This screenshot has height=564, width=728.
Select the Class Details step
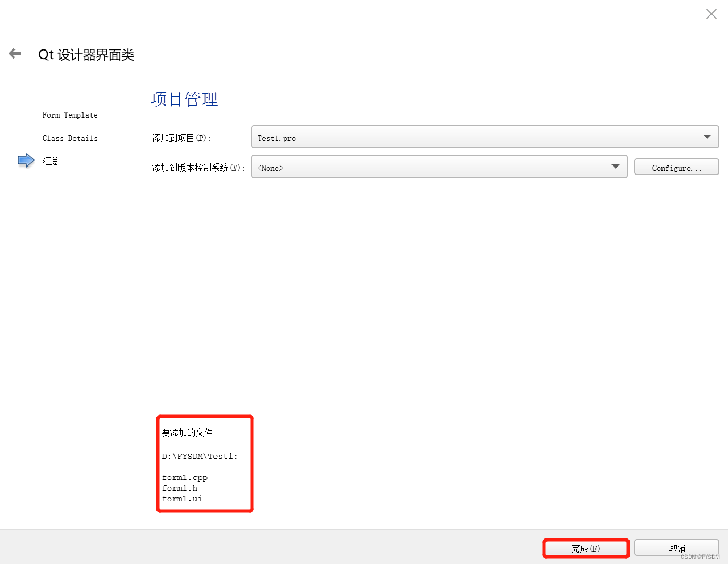pos(70,138)
